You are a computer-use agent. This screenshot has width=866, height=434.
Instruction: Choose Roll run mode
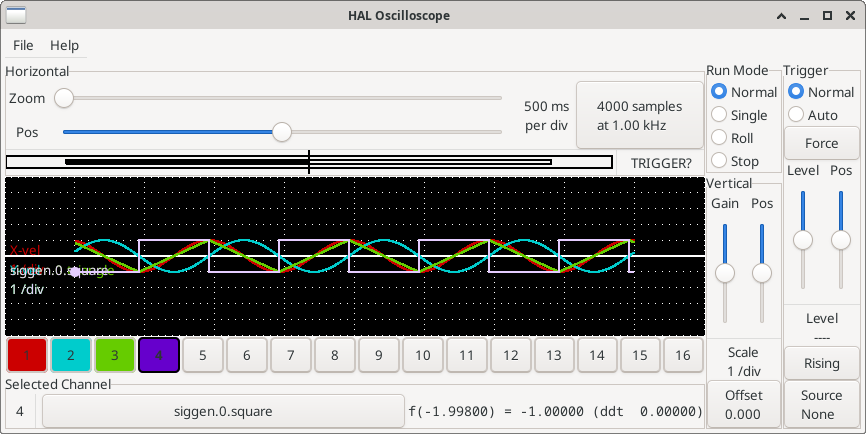tap(719, 138)
